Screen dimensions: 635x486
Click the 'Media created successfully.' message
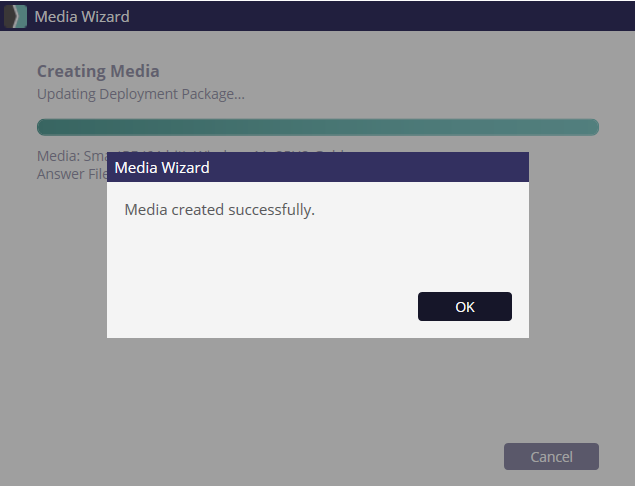(x=219, y=210)
